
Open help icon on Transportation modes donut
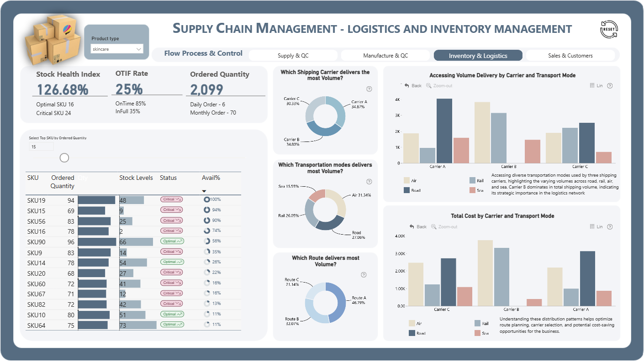[x=369, y=182]
